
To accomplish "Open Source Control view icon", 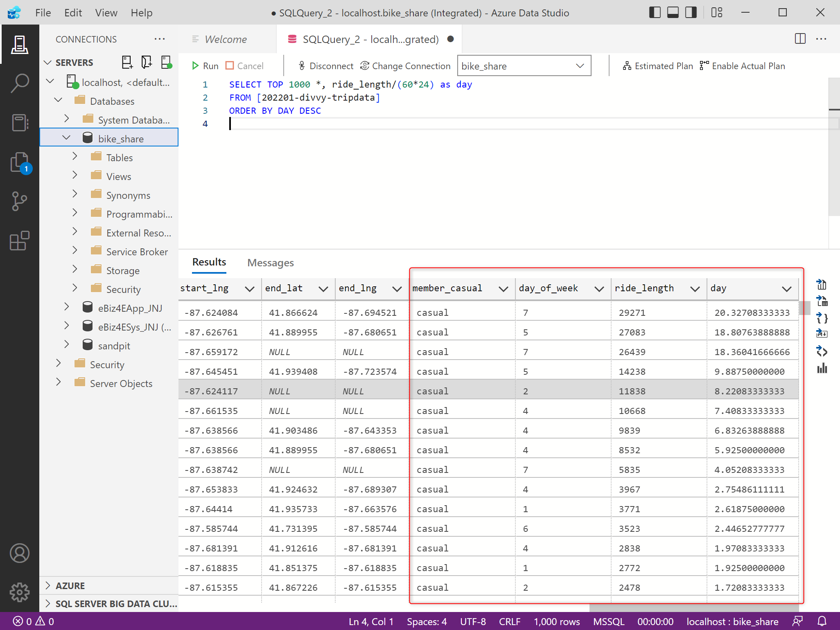I will (19, 201).
